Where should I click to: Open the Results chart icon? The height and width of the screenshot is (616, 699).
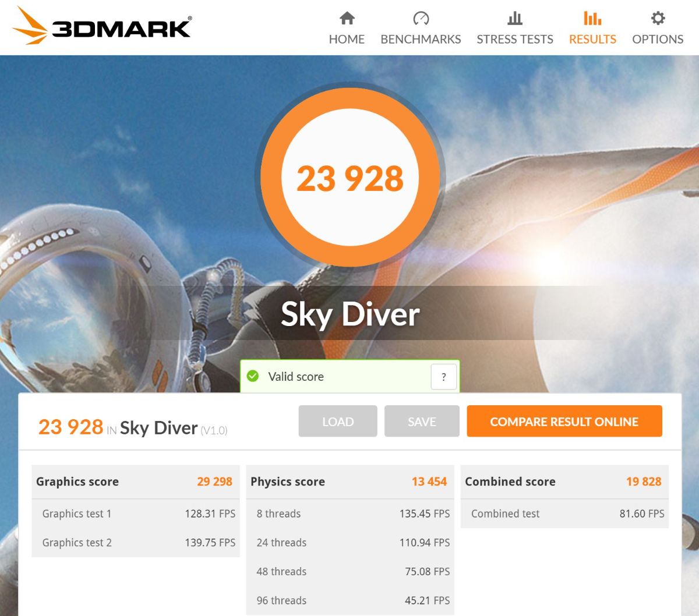(x=592, y=18)
